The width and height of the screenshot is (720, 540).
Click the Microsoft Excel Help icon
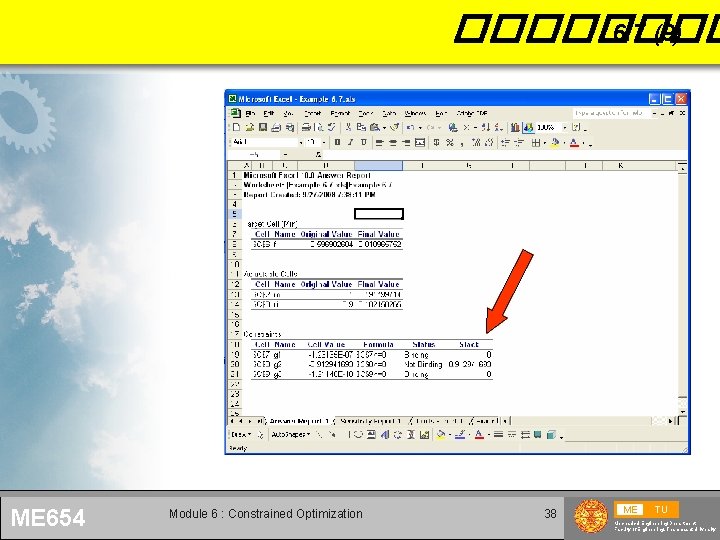point(577,128)
